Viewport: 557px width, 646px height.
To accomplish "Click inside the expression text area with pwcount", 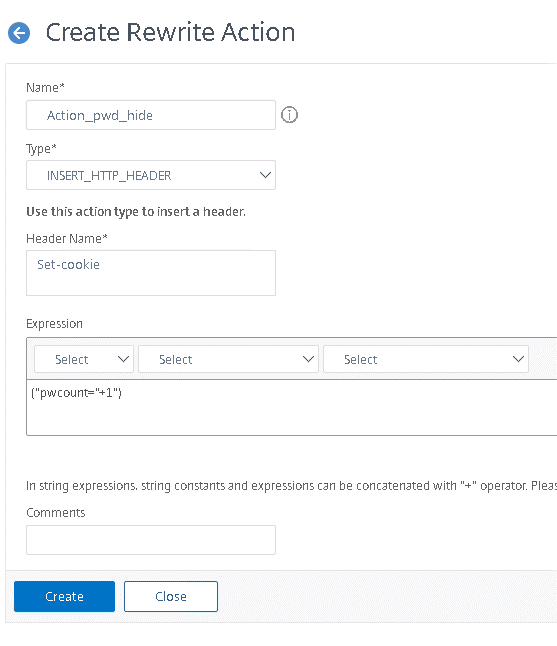I will pos(292,407).
